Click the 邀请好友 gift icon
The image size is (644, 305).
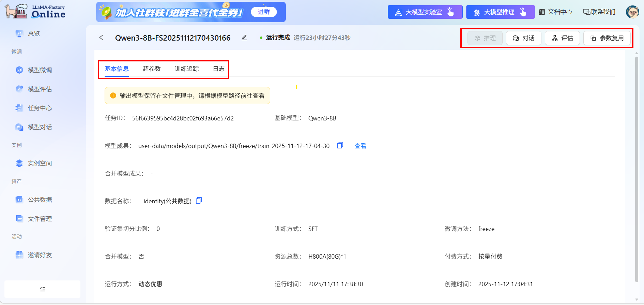[x=19, y=255]
